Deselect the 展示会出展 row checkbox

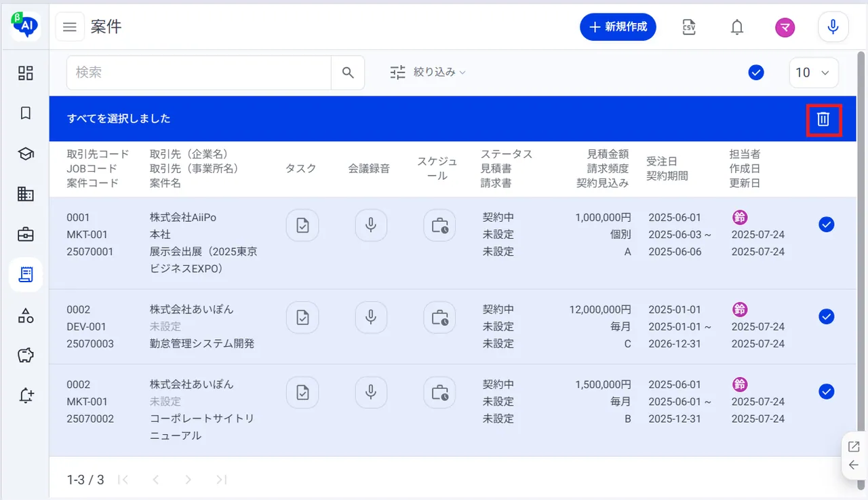point(826,225)
